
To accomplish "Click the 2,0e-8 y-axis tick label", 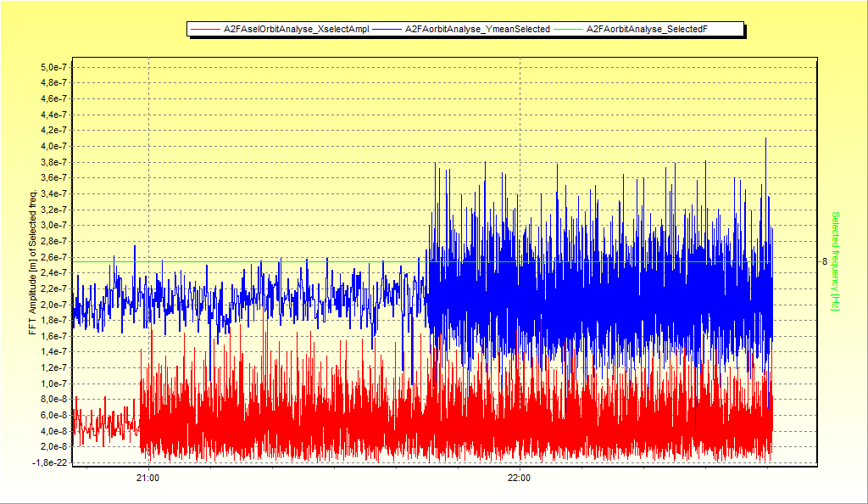I will click(x=55, y=446).
